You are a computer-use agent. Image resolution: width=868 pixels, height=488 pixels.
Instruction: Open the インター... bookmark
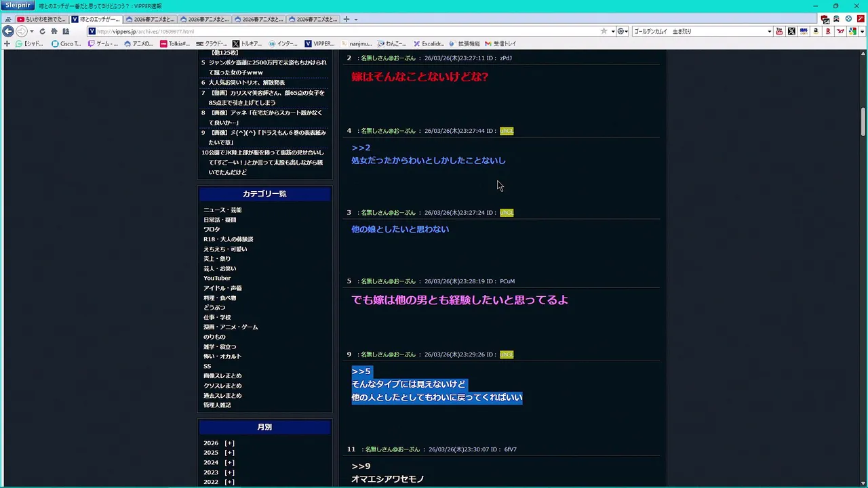point(283,43)
